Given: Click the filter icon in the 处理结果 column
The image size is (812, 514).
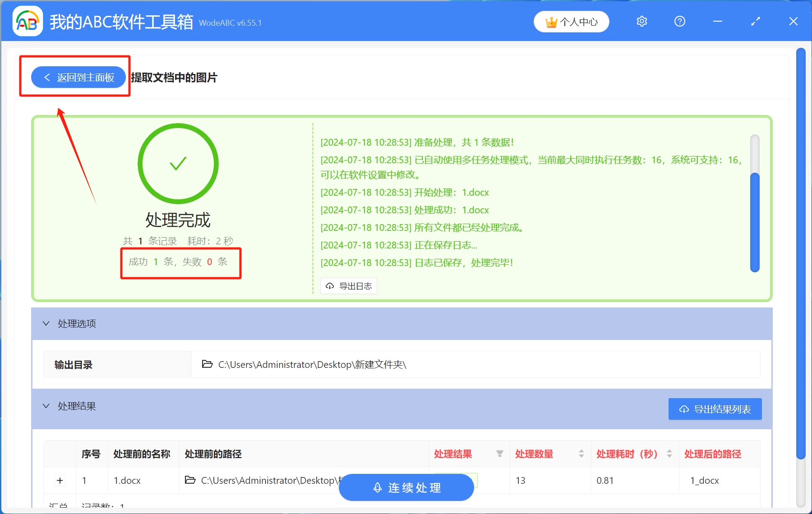Looking at the screenshot, I should pos(500,454).
